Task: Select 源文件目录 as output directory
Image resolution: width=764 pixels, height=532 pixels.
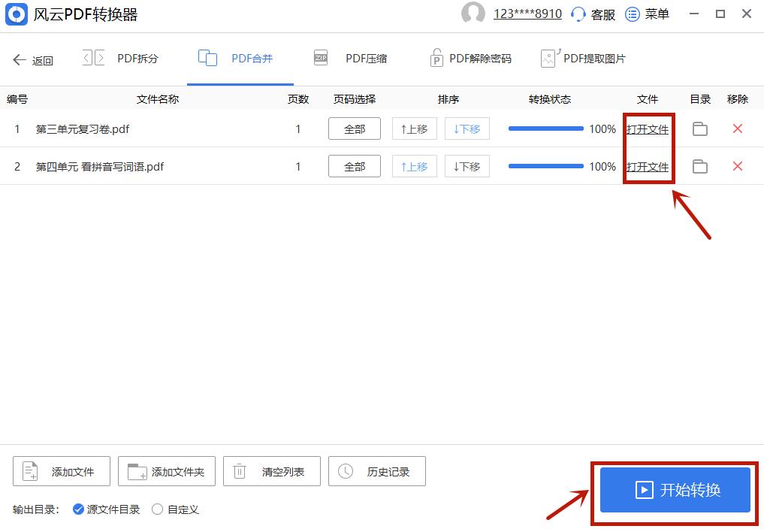Action: coord(77,509)
